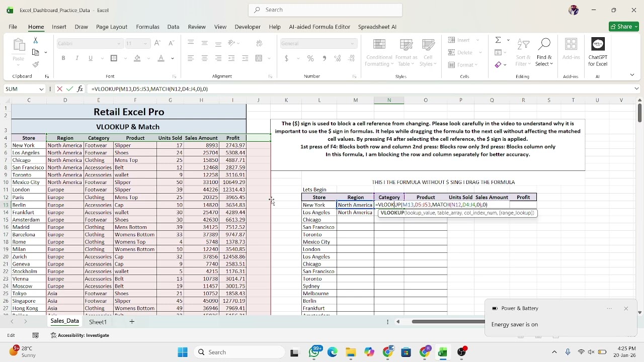Open the Format cells dropdown
Viewport: 644px width, 362px height.
point(463,64)
